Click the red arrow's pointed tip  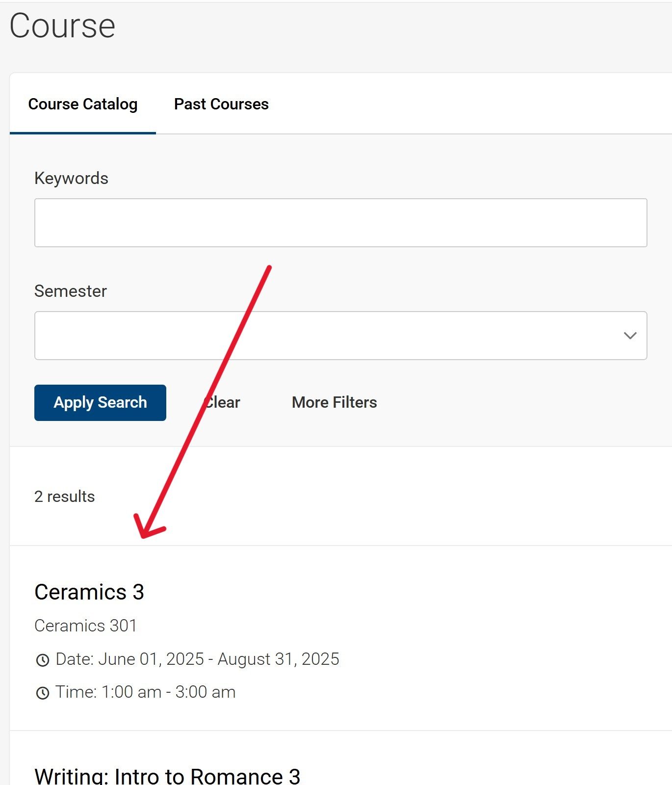pyautogui.click(x=143, y=536)
